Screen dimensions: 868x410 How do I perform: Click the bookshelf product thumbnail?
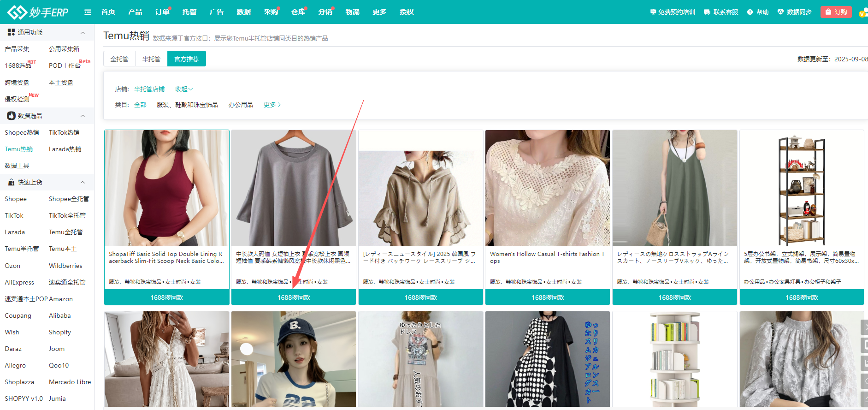[x=802, y=188]
